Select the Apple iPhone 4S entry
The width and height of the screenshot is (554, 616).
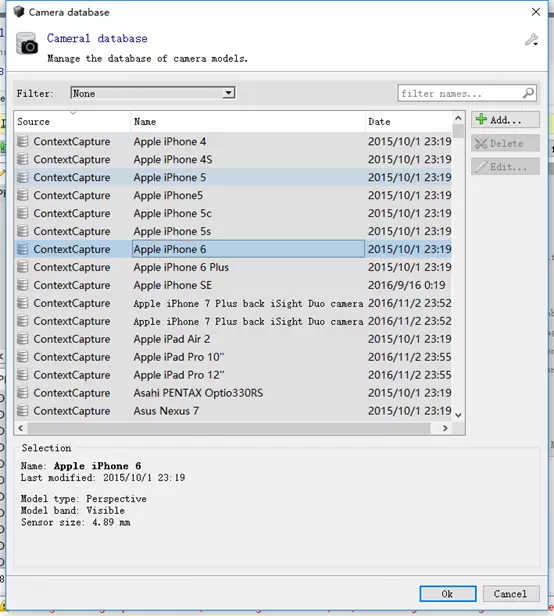(173, 160)
